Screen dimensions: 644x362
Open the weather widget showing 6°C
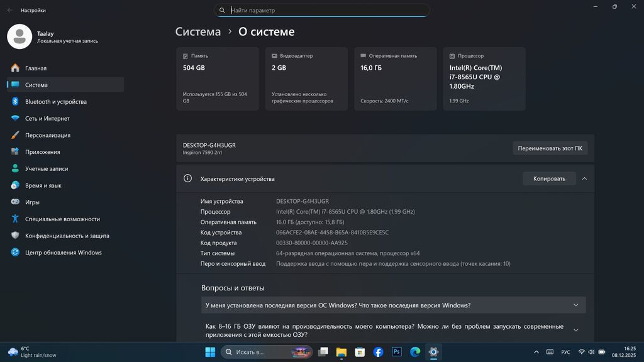[x=32, y=352]
